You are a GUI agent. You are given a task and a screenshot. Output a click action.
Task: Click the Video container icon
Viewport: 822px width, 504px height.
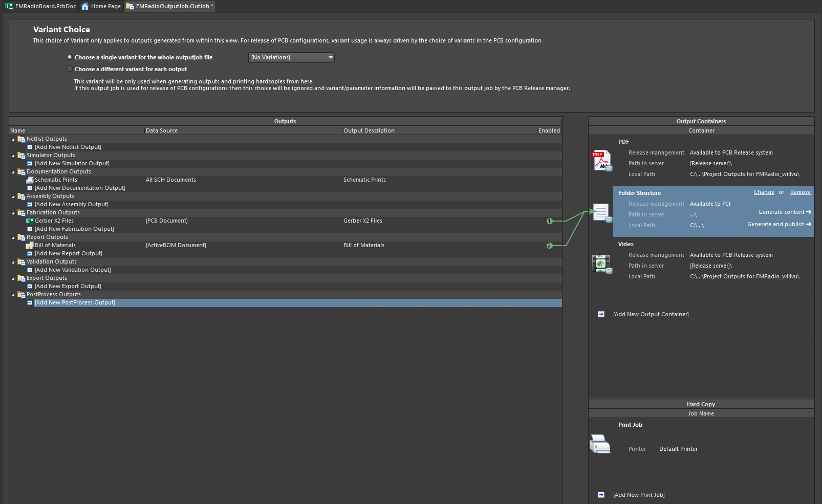(x=602, y=264)
